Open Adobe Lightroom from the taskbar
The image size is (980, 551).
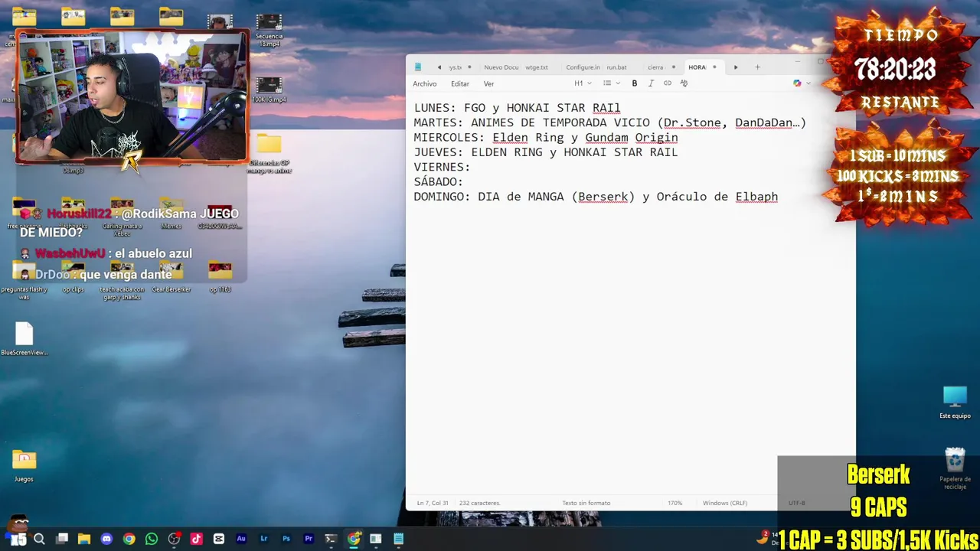coord(263,539)
